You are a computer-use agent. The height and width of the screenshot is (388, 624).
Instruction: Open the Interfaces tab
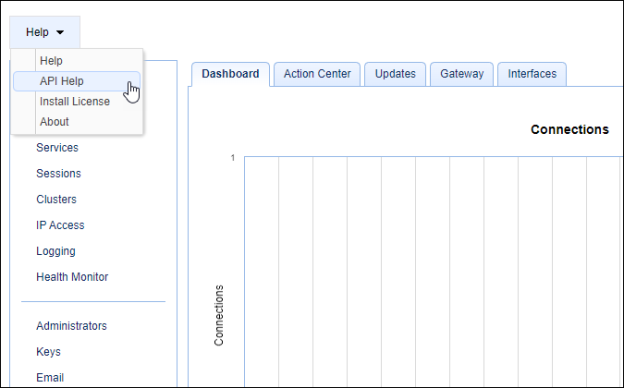tap(532, 74)
